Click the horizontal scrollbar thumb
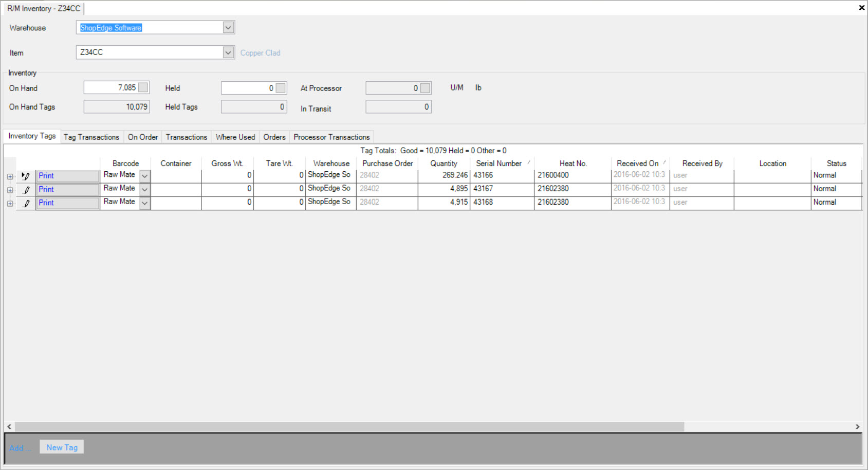The width and height of the screenshot is (868, 470). pos(349,427)
